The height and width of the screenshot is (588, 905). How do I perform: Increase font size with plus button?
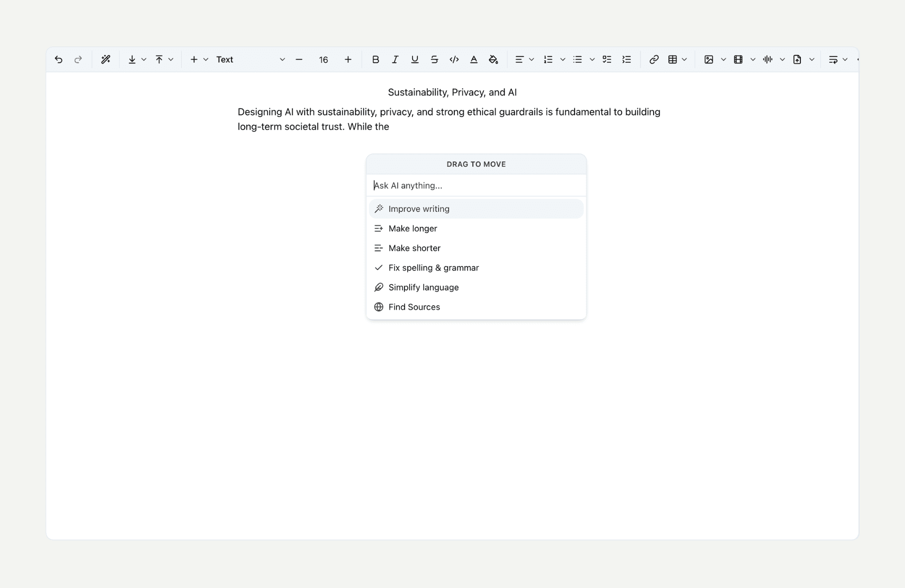[x=348, y=60]
